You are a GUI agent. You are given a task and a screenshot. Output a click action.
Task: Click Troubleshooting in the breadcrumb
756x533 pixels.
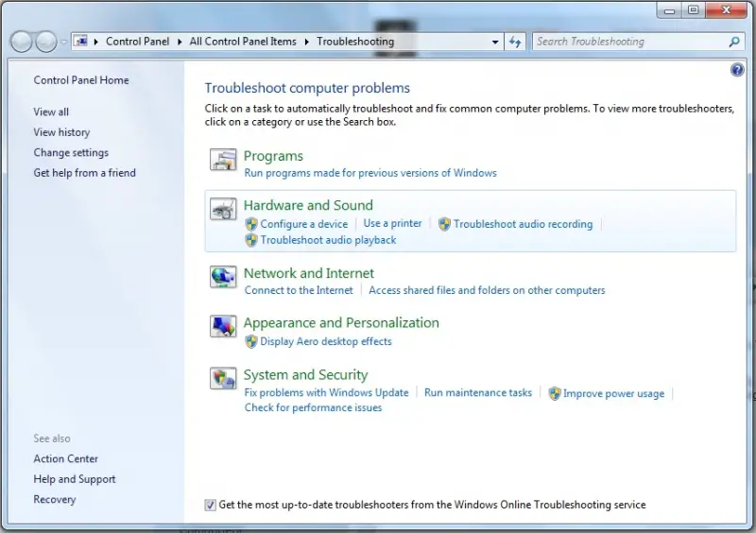point(355,42)
